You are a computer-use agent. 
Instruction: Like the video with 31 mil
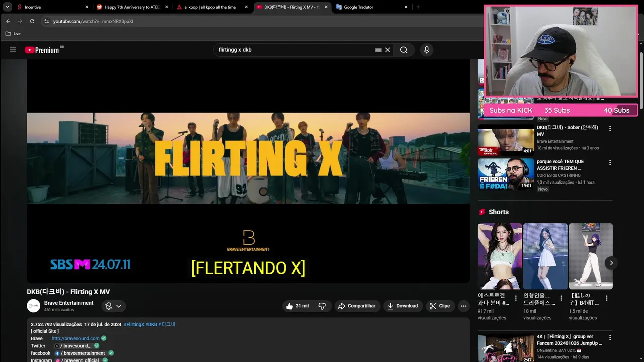298,306
